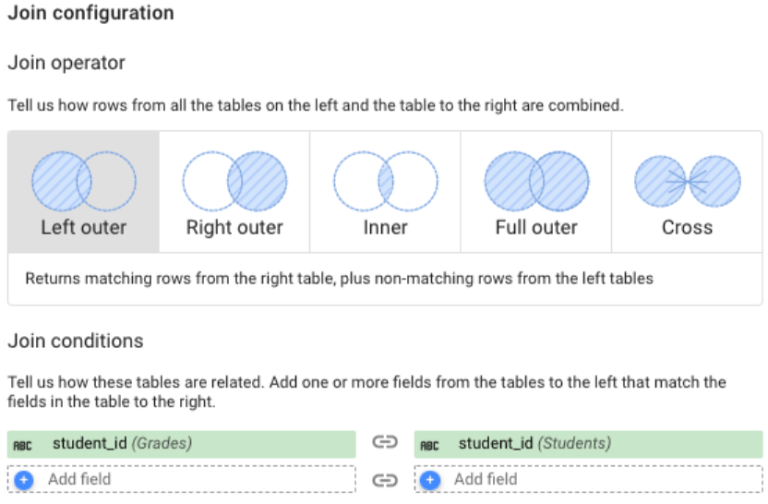768x504 pixels.
Task: Choose the "Full outer" join label
Action: [536, 228]
